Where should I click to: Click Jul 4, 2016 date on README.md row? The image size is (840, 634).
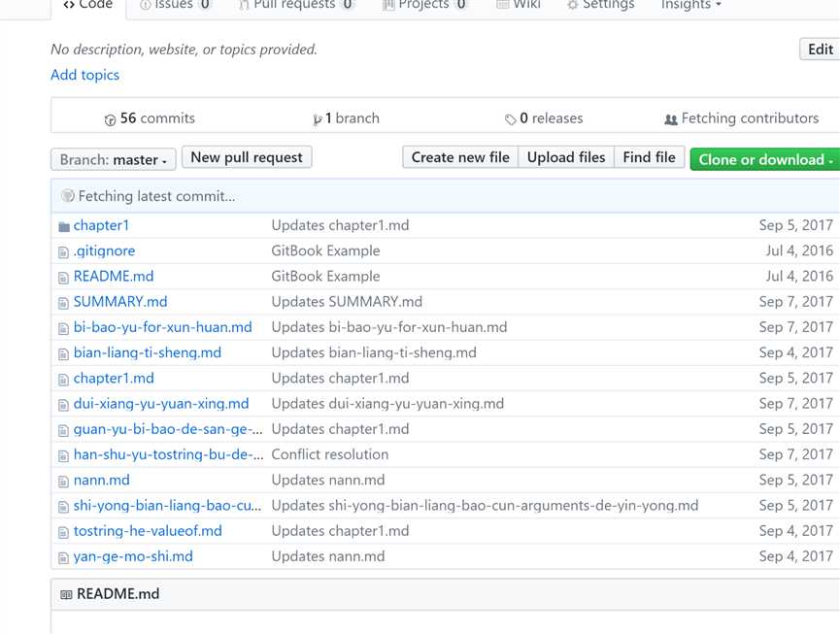799,277
